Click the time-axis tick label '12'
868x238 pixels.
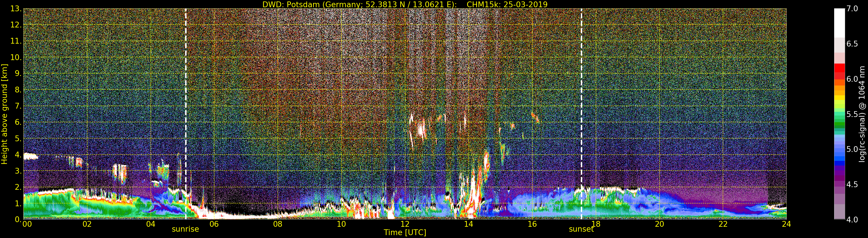pyautogui.click(x=405, y=224)
